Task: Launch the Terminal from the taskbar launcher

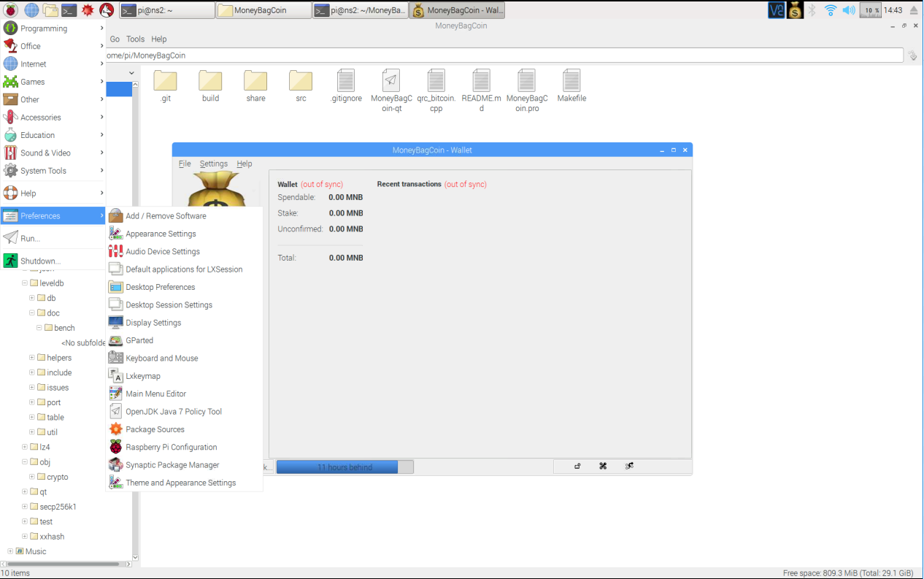Action: (69, 10)
